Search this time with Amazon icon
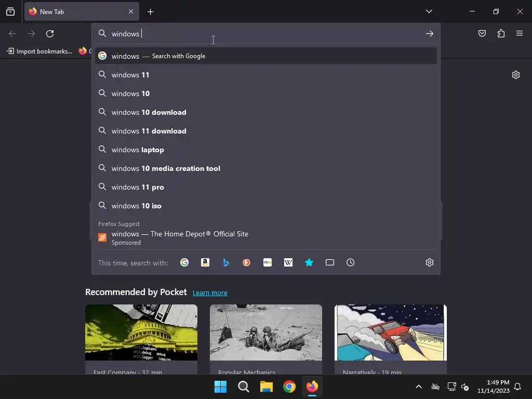This screenshot has width=532, height=399. [x=205, y=262]
